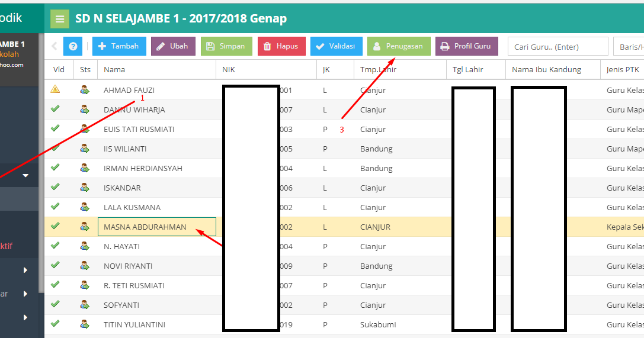Open the blue help question icon
Screen dimensions: 644x338
pyautogui.click(x=73, y=46)
